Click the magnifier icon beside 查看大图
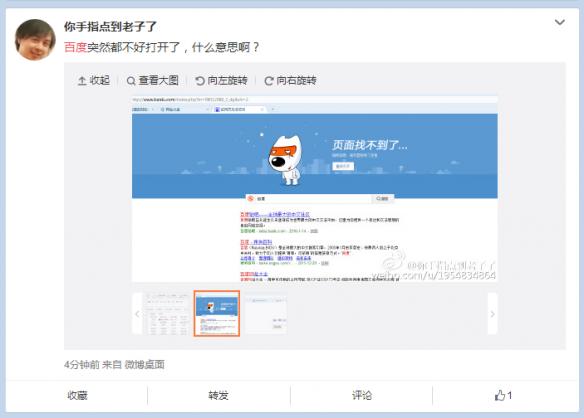The height and width of the screenshot is (418, 584). tap(131, 81)
